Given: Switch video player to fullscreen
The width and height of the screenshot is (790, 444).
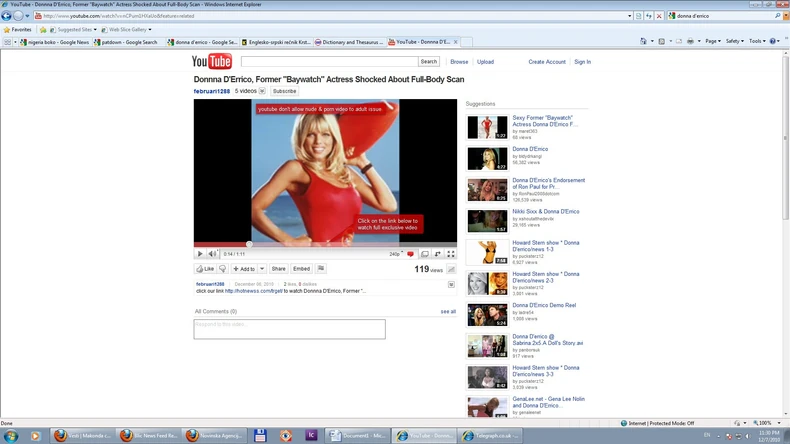Looking at the screenshot, I should [450, 254].
